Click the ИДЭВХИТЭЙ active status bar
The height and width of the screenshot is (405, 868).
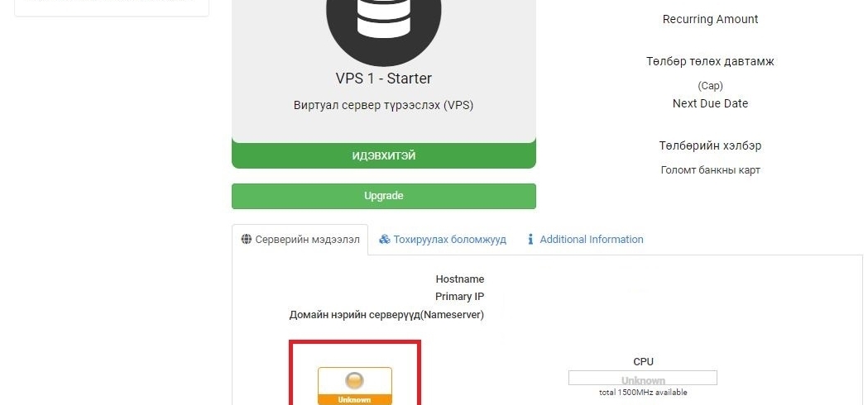tap(384, 155)
